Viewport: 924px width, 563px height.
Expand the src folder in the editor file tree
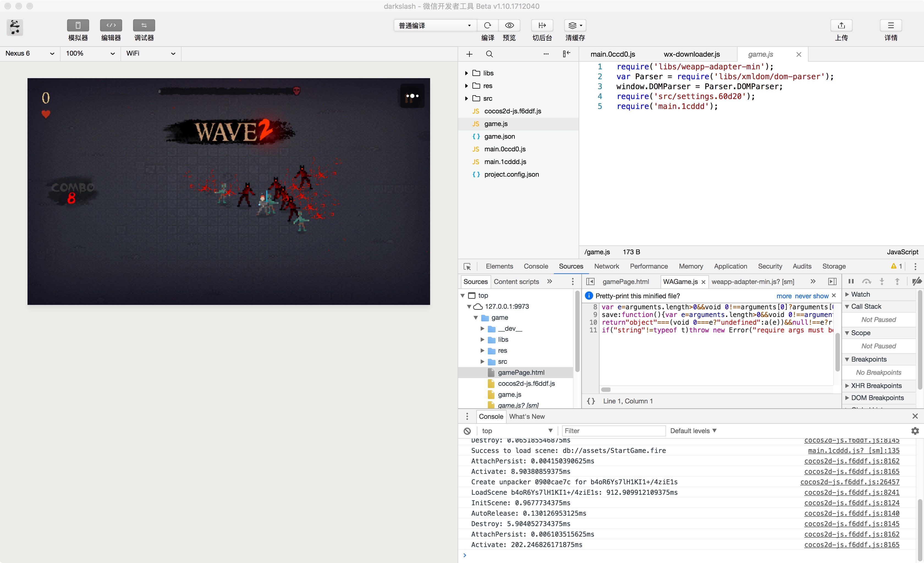point(466,98)
